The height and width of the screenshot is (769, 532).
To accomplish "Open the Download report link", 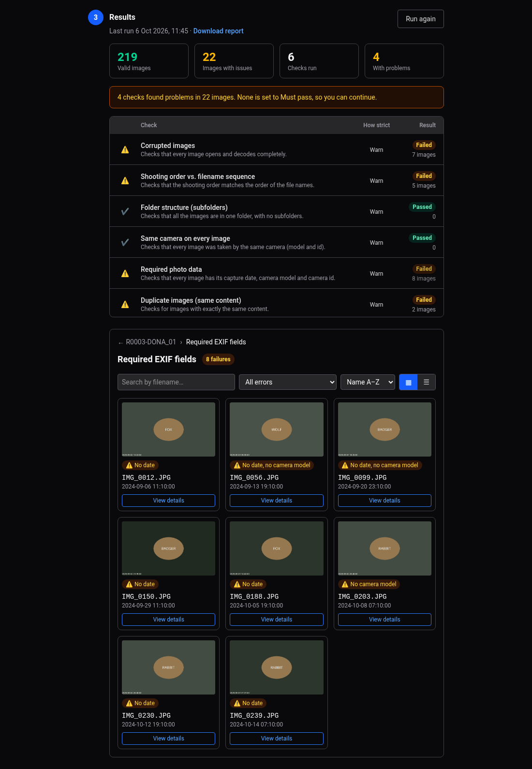I will (219, 31).
